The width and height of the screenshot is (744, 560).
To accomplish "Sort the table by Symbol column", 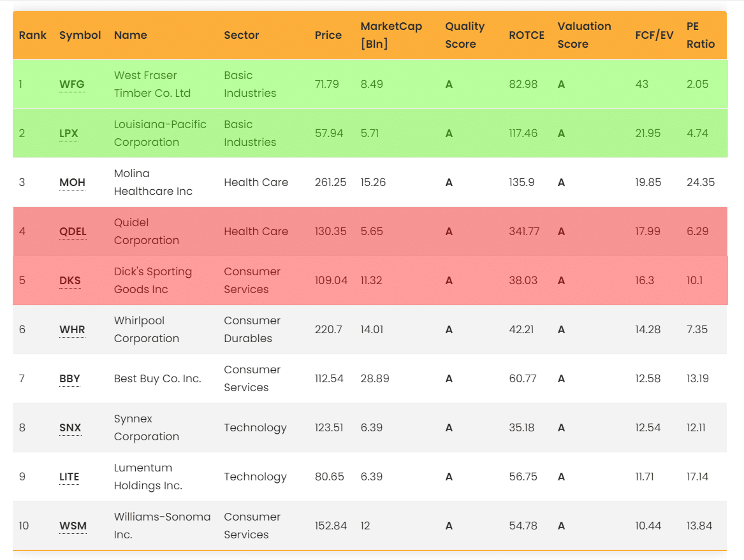I will pyautogui.click(x=80, y=35).
